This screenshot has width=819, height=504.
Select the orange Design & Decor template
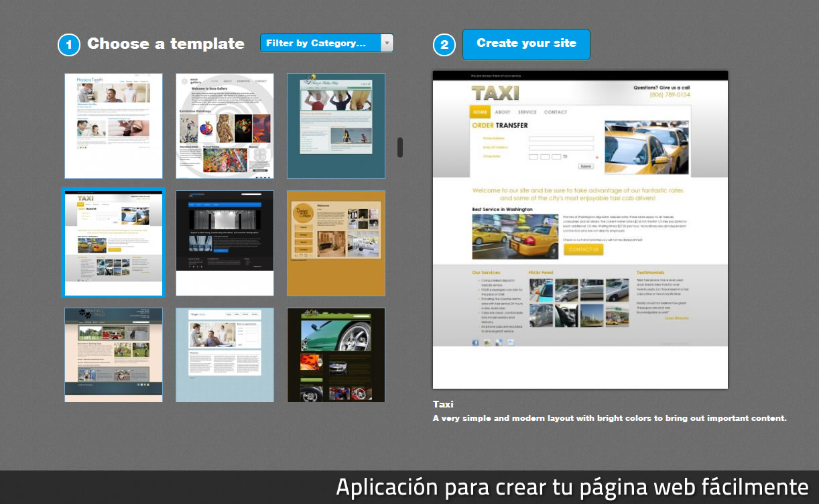(x=336, y=243)
